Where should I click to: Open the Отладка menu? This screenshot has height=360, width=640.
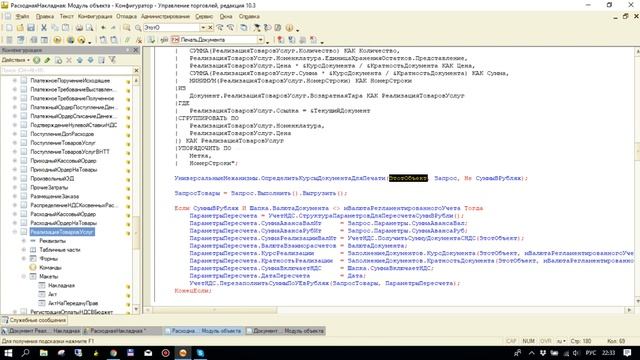[x=126, y=17]
